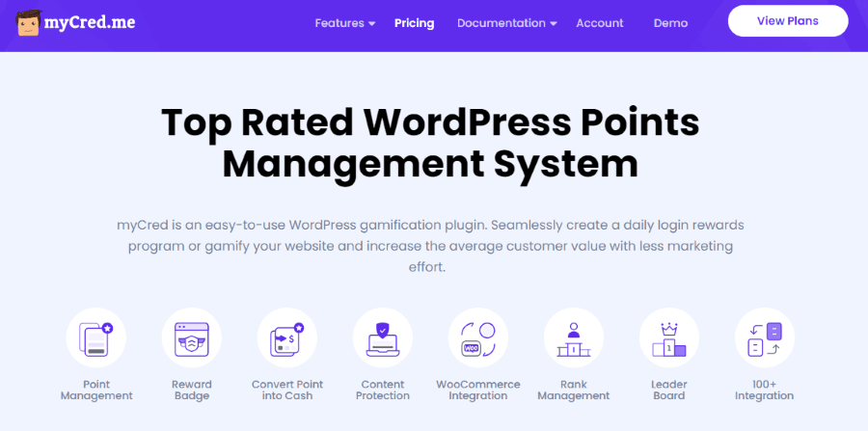Expand the Features dropdown arrow
The image size is (868, 431).
point(372,24)
